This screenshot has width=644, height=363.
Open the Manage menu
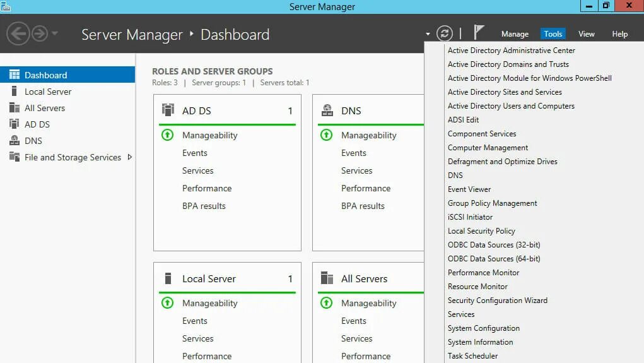[x=515, y=34]
